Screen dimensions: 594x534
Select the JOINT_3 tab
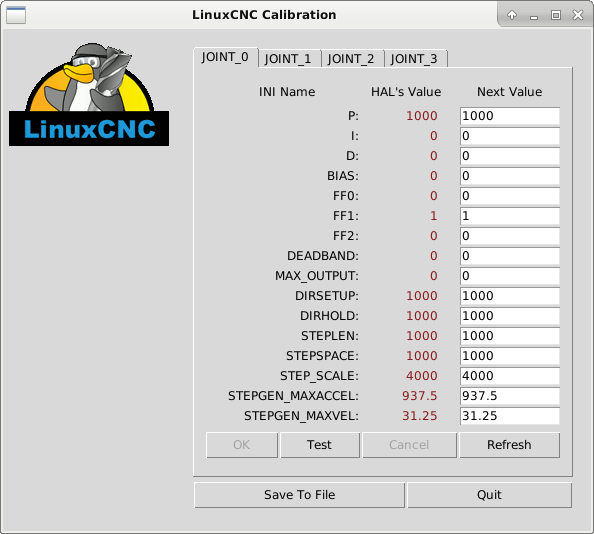pos(414,59)
